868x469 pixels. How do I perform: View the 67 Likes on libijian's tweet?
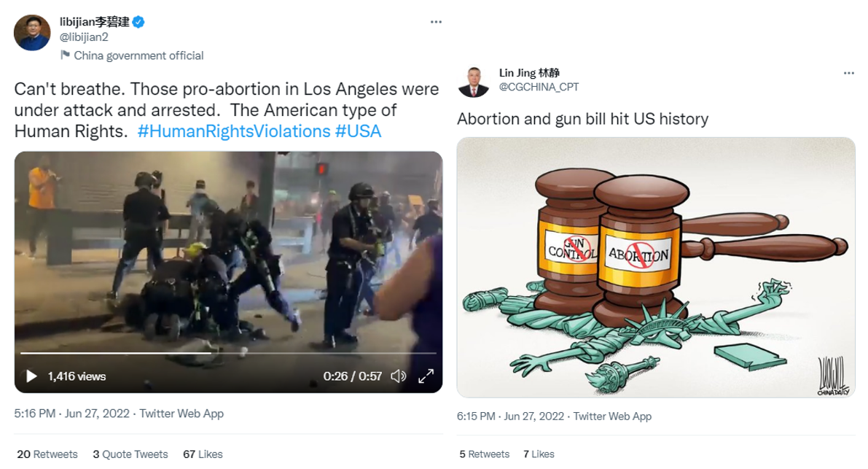tap(203, 454)
